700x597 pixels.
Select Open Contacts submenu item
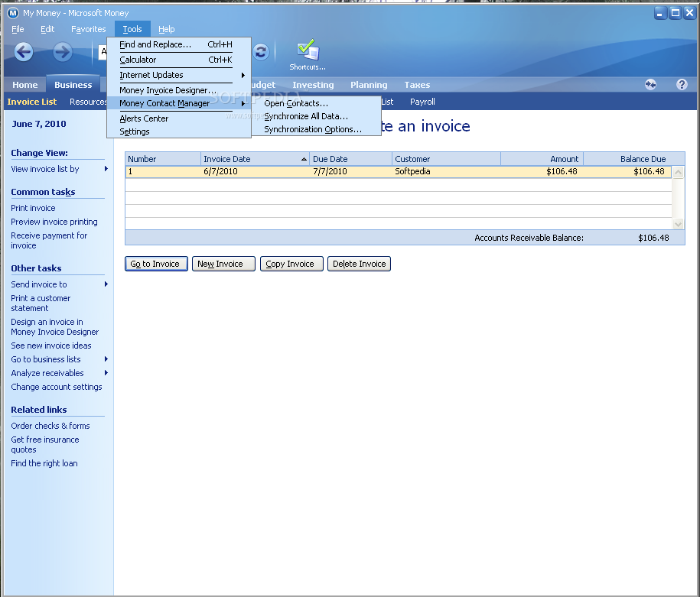click(x=316, y=103)
